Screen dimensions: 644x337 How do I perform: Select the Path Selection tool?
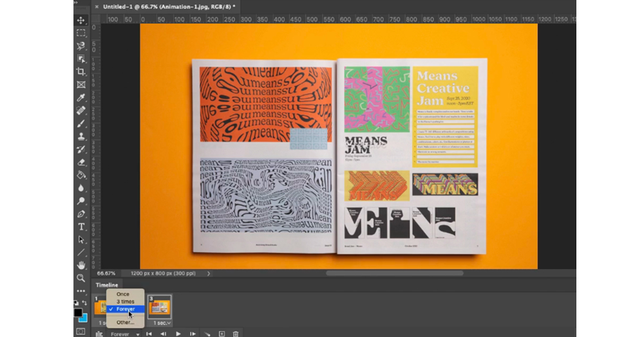(x=81, y=240)
